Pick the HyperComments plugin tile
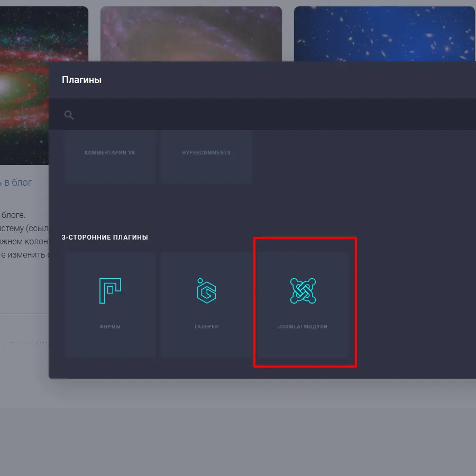Screen dimensions: 476x476 (x=206, y=157)
